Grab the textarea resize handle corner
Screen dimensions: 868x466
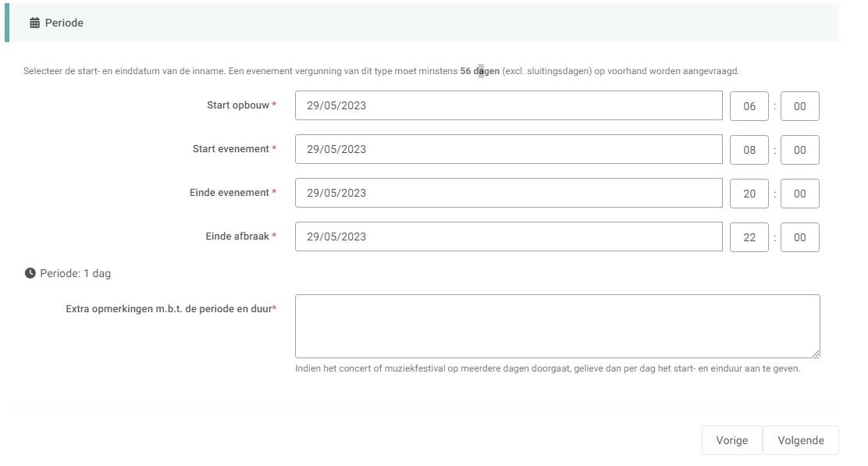(816, 354)
